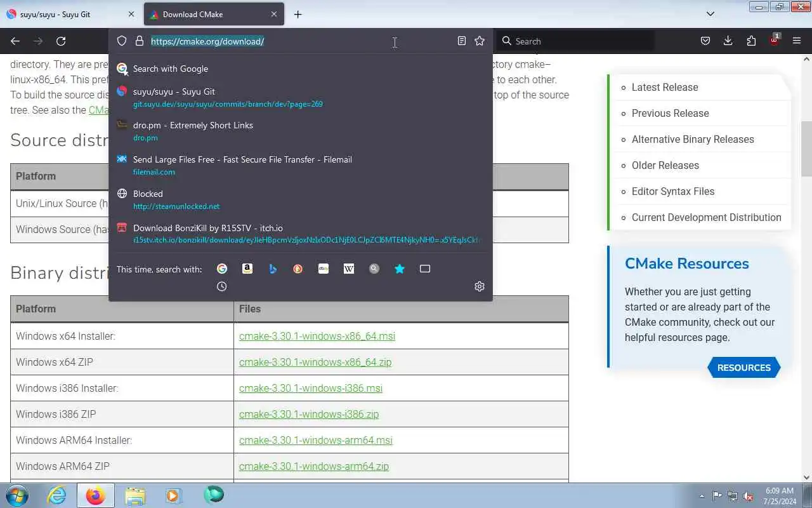Image resolution: width=812 pixels, height=508 pixels.
Task: Choose Search with Google suggestion
Action: (301, 69)
